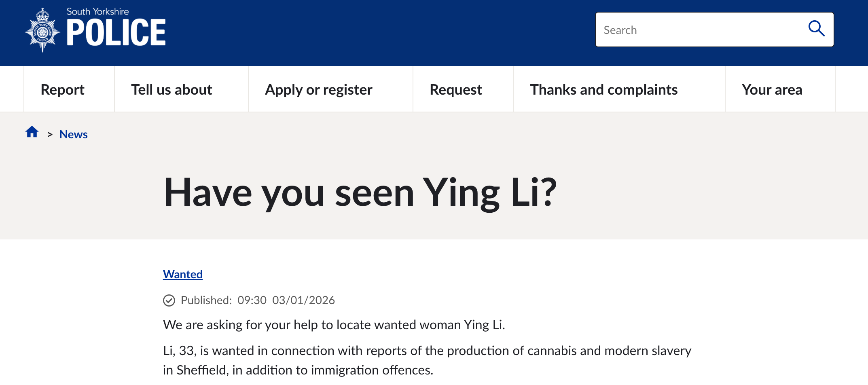Focus the Search input field
The height and width of the screenshot is (385, 868).
[x=700, y=30]
